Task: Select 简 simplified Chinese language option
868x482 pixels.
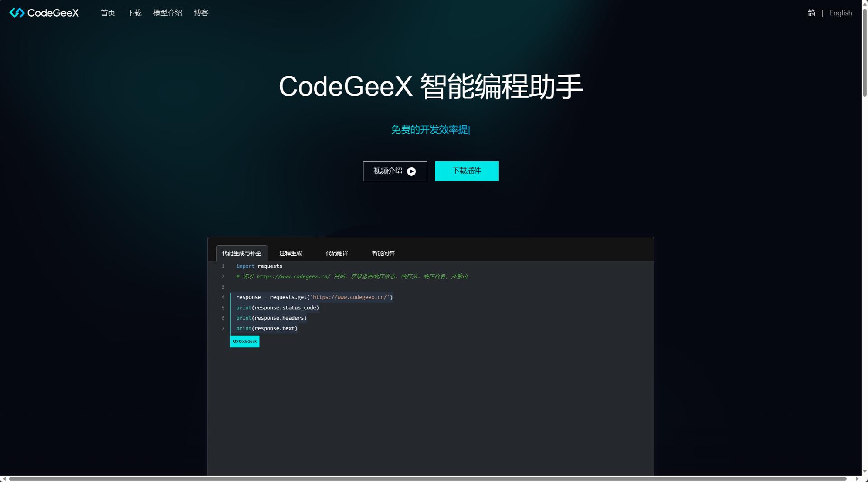Action: tap(811, 13)
